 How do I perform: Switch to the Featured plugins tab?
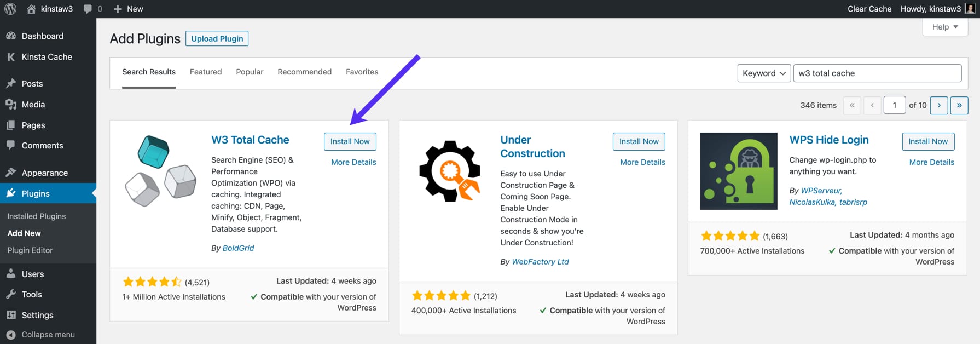pos(206,72)
